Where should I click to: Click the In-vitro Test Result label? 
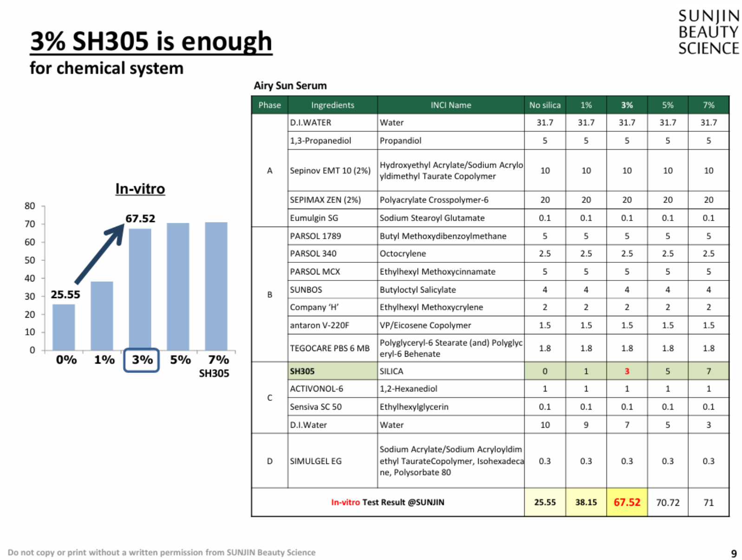click(387, 502)
